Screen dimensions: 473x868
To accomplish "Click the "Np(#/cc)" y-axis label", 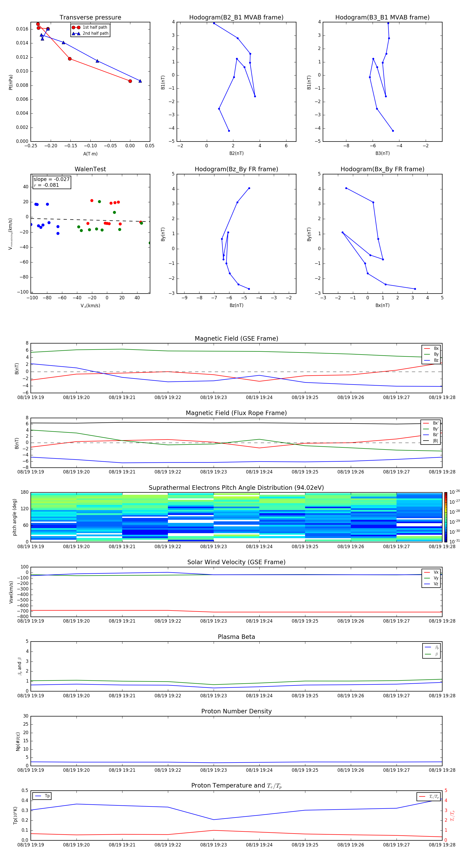I will click(x=18, y=741).
